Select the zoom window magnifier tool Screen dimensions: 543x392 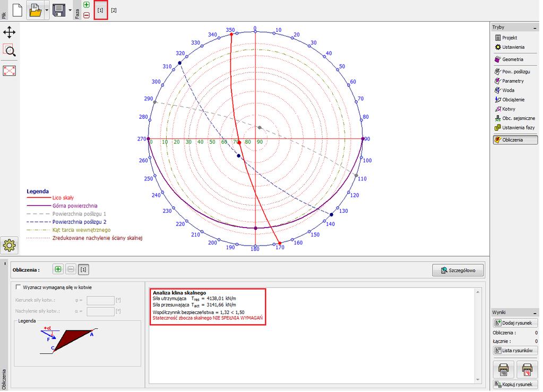pos(10,50)
